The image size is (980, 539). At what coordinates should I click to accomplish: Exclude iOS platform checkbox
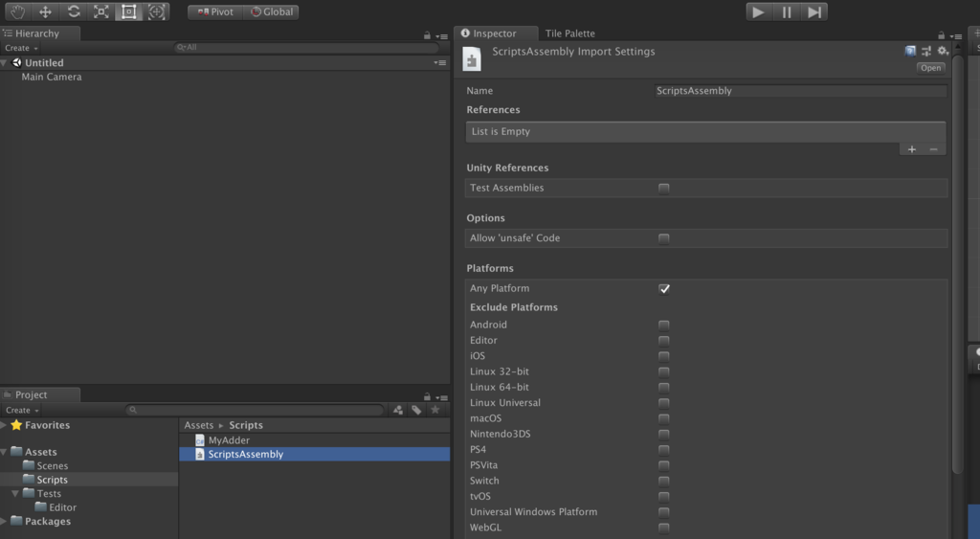pyautogui.click(x=664, y=356)
